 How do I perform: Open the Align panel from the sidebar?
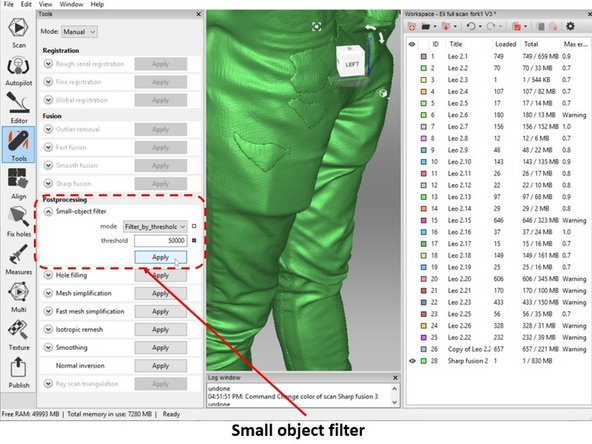coord(18,183)
